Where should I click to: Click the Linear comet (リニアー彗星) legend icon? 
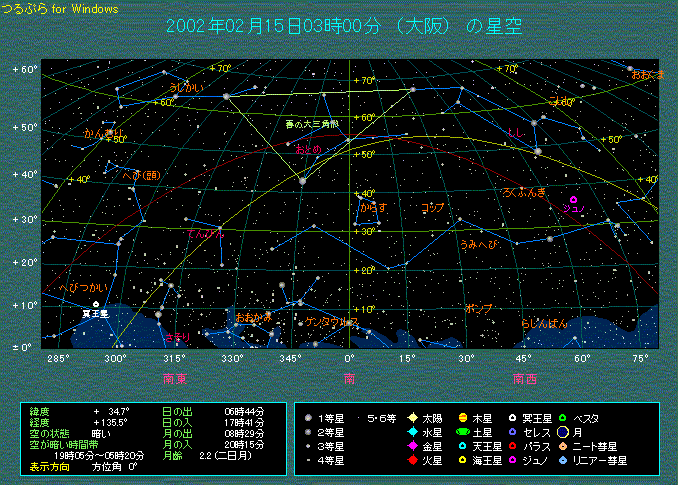563,461
